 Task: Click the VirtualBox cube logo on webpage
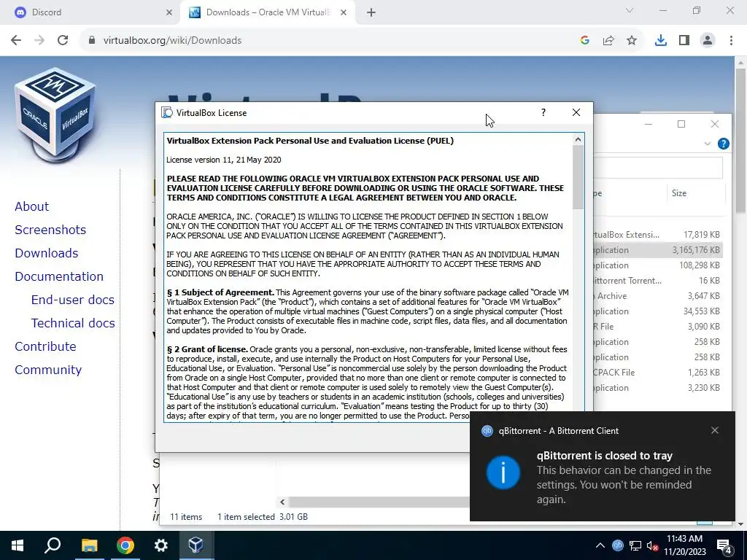pyautogui.click(x=55, y=114)
